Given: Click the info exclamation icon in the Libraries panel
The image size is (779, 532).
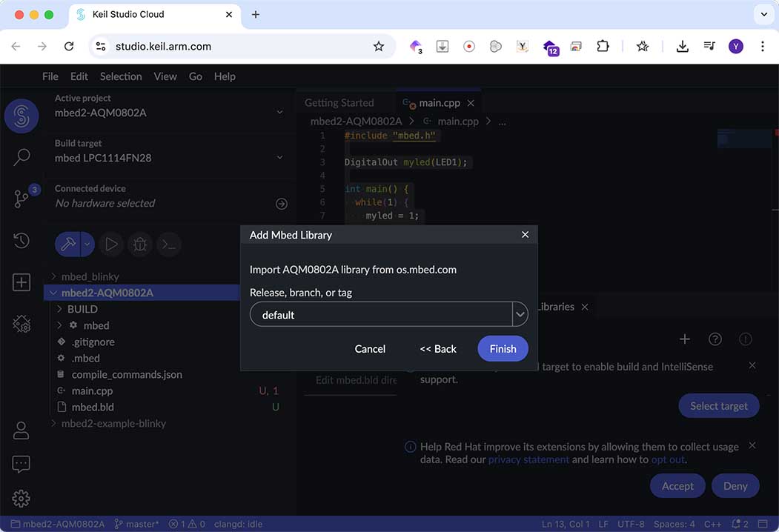Looking at the screenshot, I should 745,339.
